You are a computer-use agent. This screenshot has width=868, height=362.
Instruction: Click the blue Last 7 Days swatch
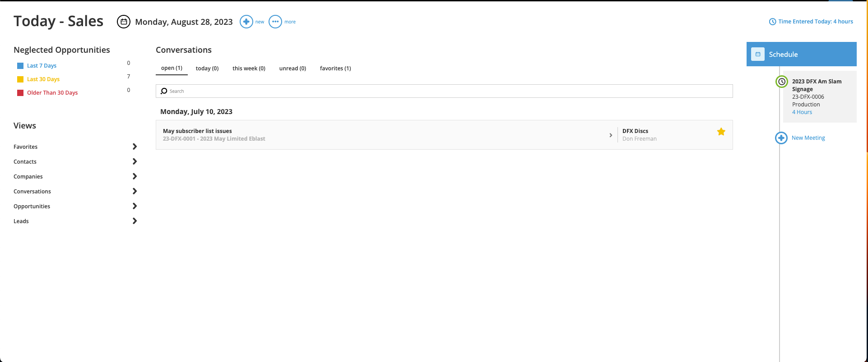click(20, 66)
